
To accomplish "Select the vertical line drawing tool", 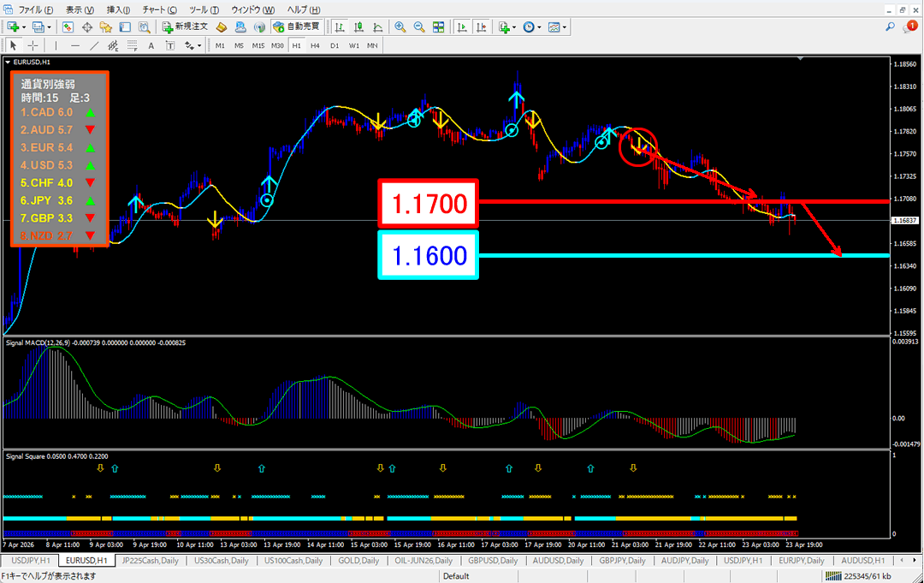I will tap(56, 45).
